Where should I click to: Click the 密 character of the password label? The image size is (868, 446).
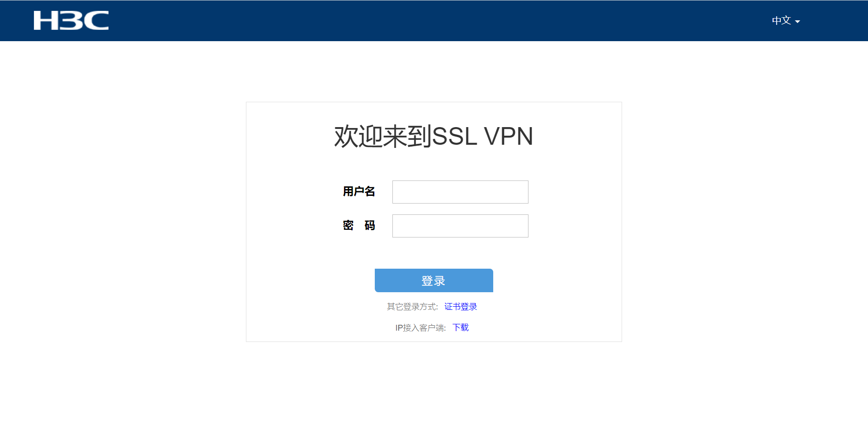coord(348,225)
